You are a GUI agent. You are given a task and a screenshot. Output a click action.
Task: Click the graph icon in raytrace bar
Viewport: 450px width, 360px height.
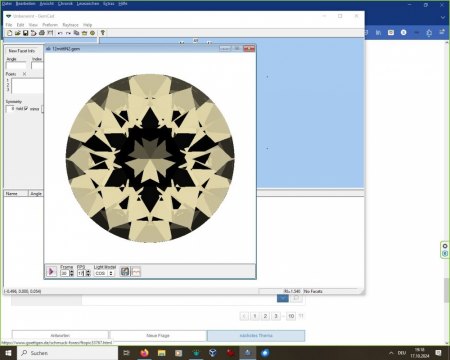pyautogui.click(x=136, y=272)
